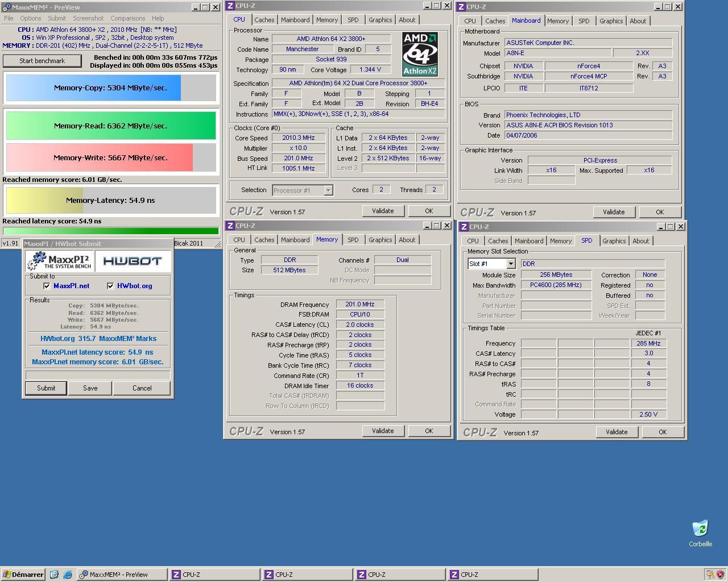Click Cancel in the HWbot Submit dialog

(x=142, y=388)
